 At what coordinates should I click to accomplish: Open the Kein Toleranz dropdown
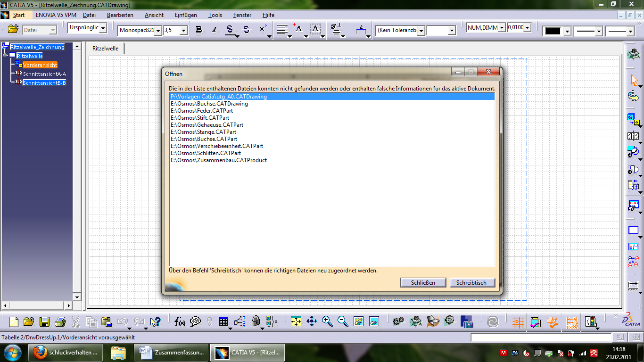421,30
